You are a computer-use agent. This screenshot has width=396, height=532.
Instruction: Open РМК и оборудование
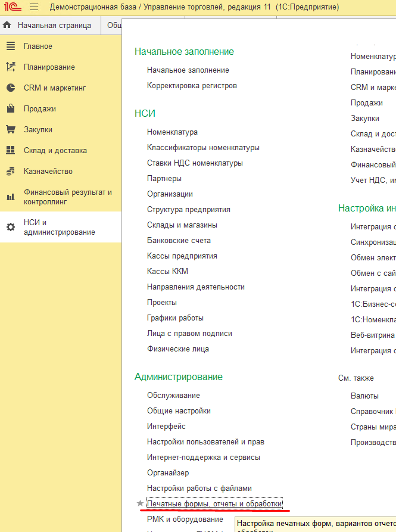click(x=185, y=519)
